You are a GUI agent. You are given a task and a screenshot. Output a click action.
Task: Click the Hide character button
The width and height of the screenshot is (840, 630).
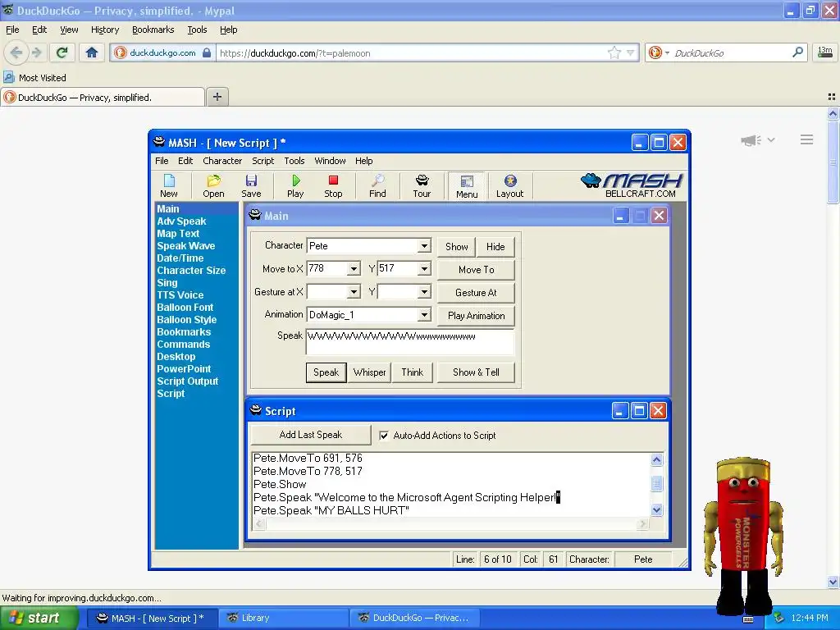495,246
